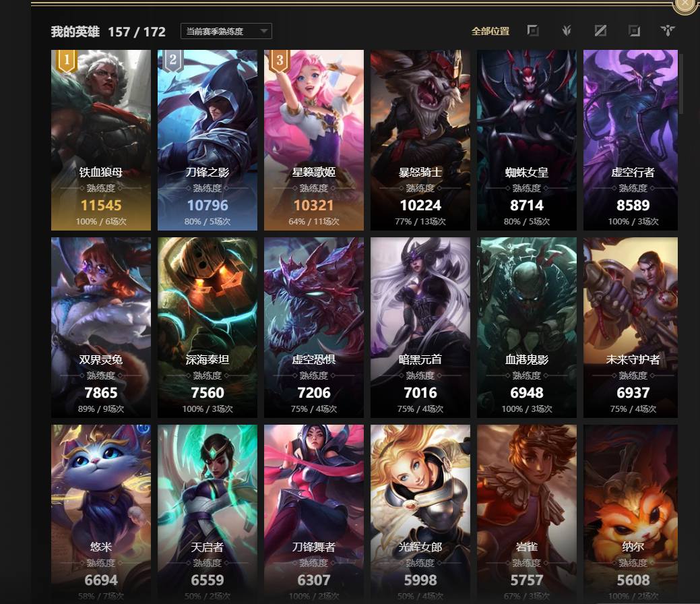The width and height of the screenshot is (700, 604).
Task: Expand the mastery dropdown arrow
Action: tap(264, 31)
